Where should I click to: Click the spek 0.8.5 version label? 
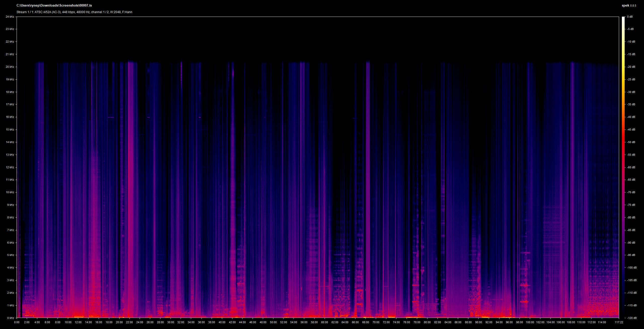click(x=629, y=6)
